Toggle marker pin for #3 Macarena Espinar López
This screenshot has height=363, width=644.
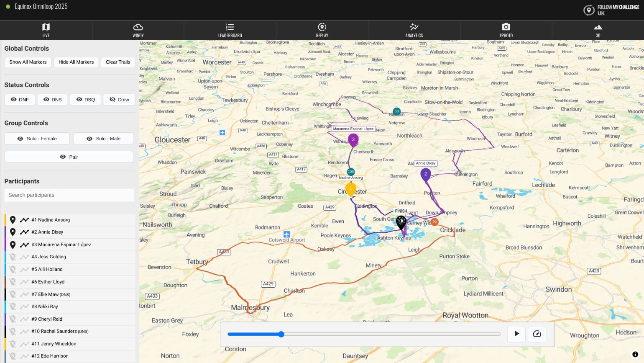pos(13,245)
